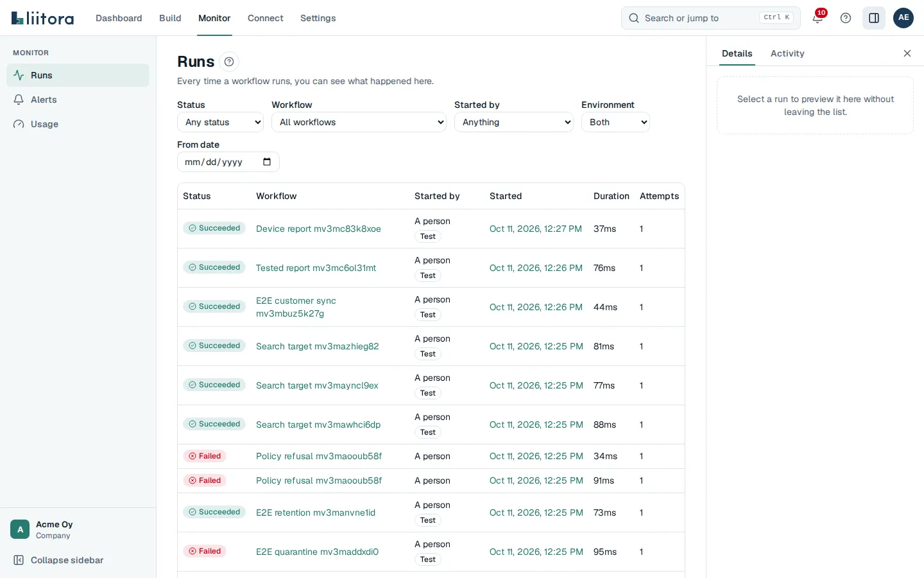Go to the Connect menu
The image size is (924, 578).
266,18
